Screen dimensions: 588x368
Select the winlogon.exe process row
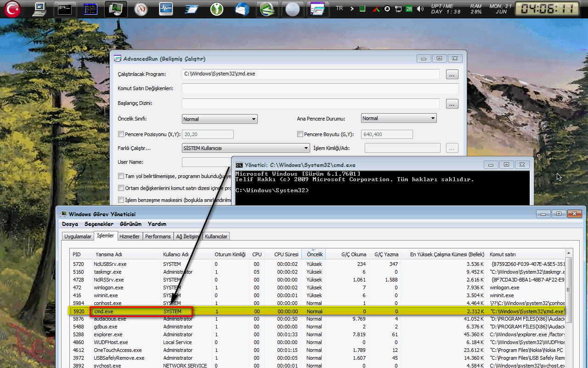click(318, 287)
